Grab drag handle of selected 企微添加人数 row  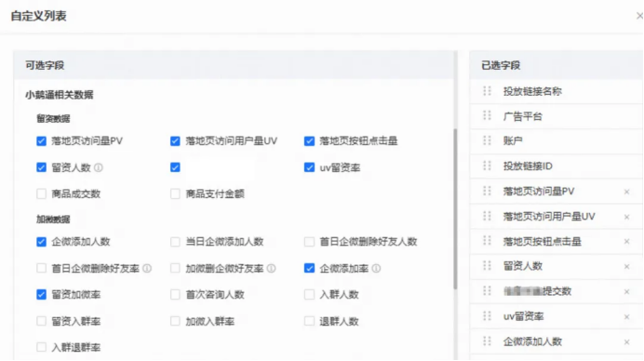(487, 341)
